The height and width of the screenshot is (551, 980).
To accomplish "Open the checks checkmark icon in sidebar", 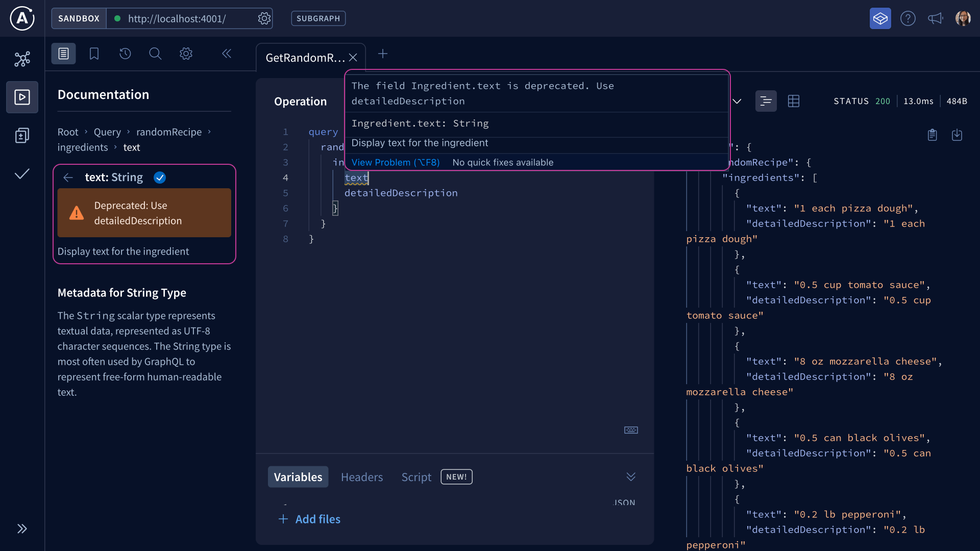I will click(x=22, y=174).
